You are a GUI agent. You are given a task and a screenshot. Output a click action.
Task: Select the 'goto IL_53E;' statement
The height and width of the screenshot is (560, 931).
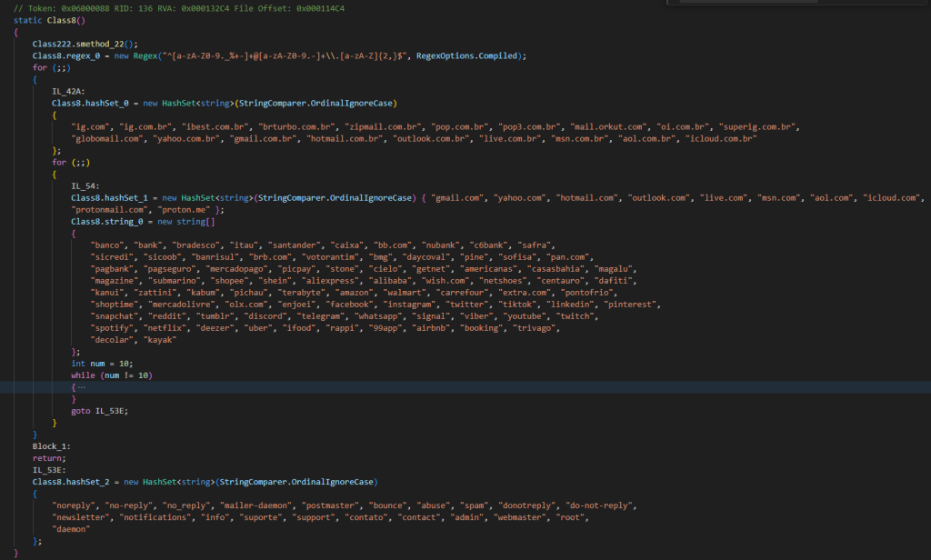(100, 411)
